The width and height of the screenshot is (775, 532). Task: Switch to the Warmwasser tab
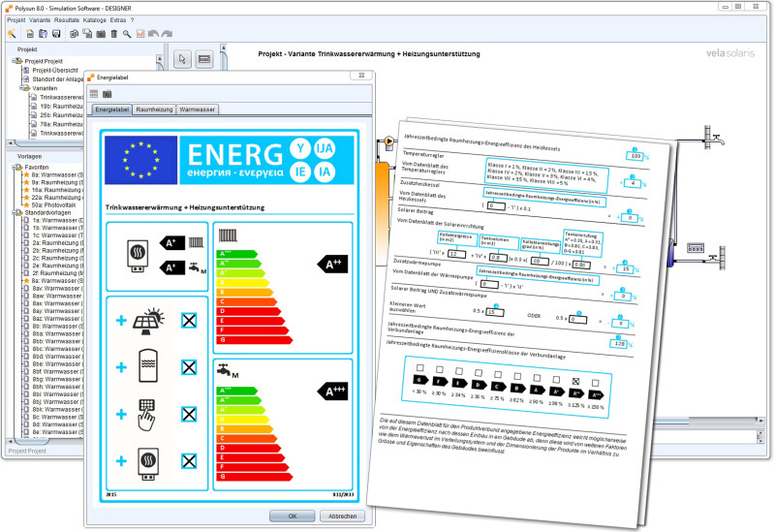[x=198, y=110]
